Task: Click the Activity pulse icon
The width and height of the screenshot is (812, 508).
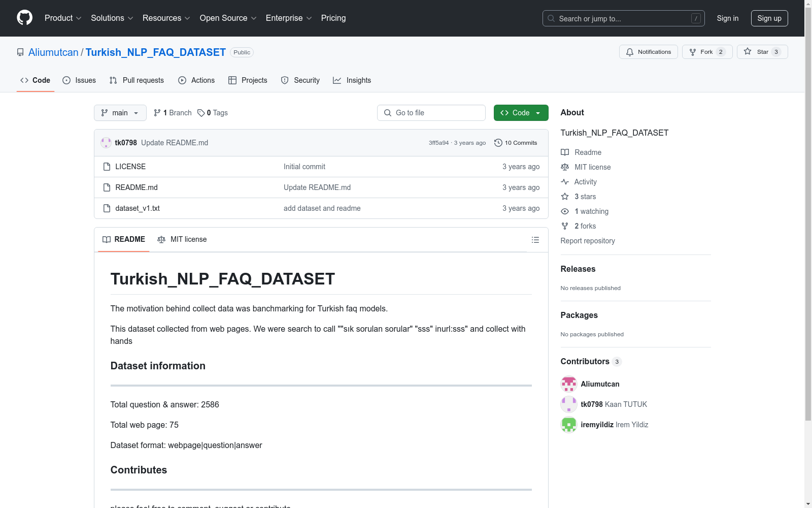Action: coord(565,182)
